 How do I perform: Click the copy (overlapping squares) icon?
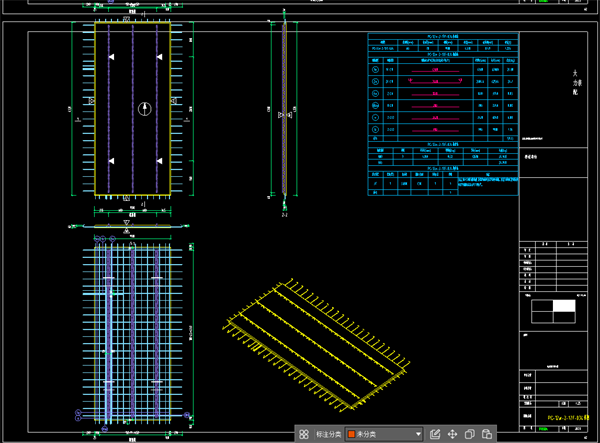[470, 434]
